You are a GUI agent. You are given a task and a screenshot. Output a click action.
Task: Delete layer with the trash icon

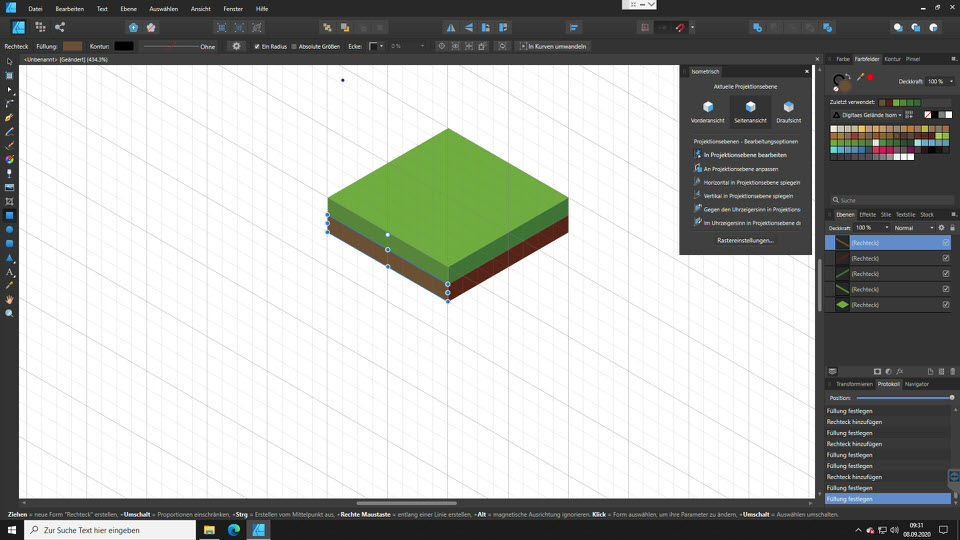tap(953, 372)
